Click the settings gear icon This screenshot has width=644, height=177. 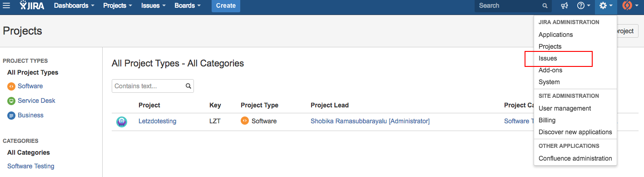[x=606, y=6]
